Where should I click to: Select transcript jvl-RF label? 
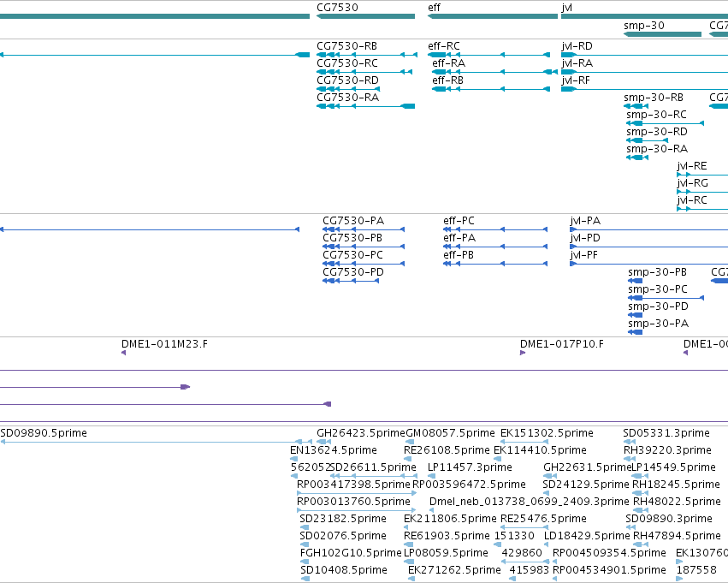(576, 80)
